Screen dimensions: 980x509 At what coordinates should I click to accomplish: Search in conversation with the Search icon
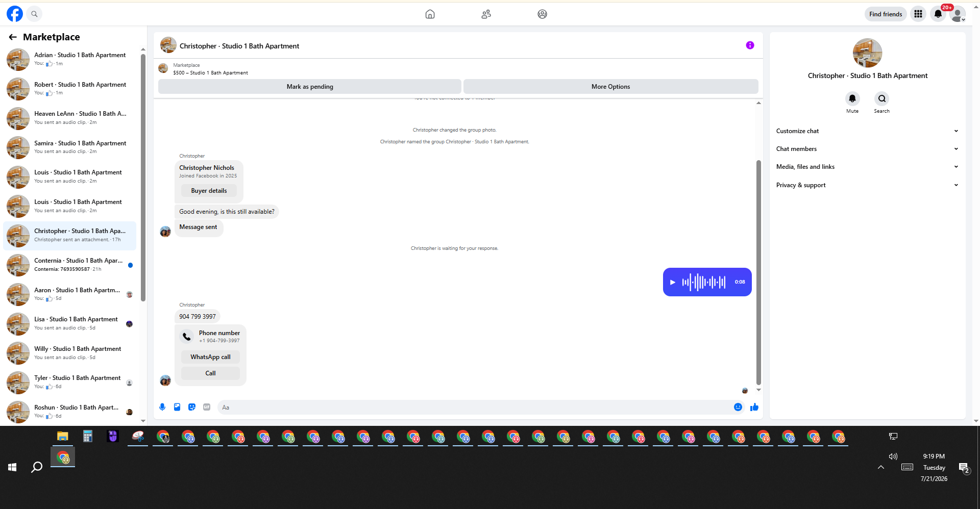[x=881, y=98]
